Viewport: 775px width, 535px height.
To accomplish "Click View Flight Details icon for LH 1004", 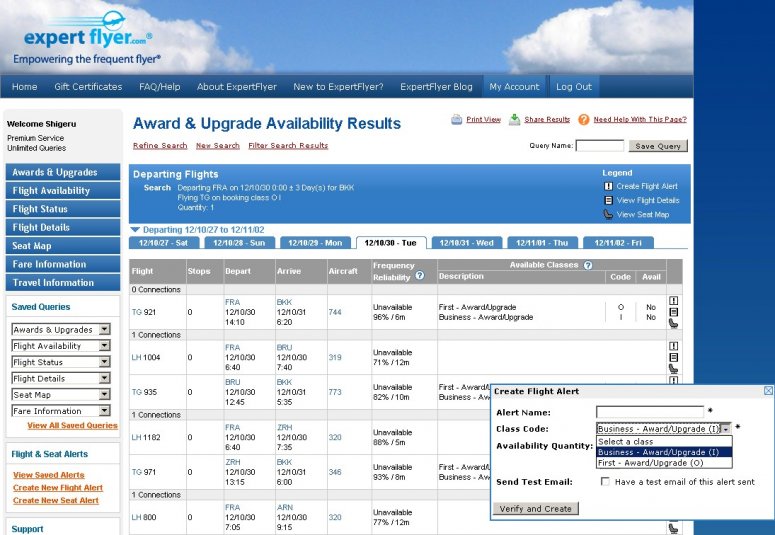I will coord(673,357).
